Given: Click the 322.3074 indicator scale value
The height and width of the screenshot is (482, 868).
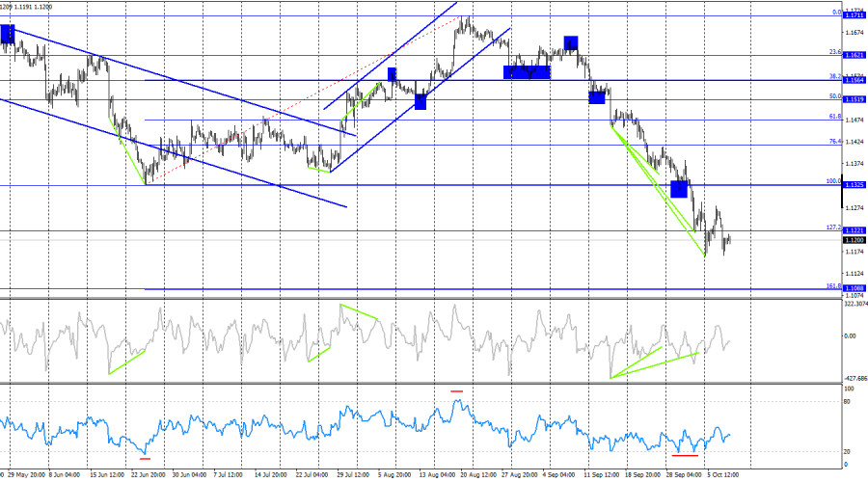Looking at the screenshot, I should coord(855,304).
